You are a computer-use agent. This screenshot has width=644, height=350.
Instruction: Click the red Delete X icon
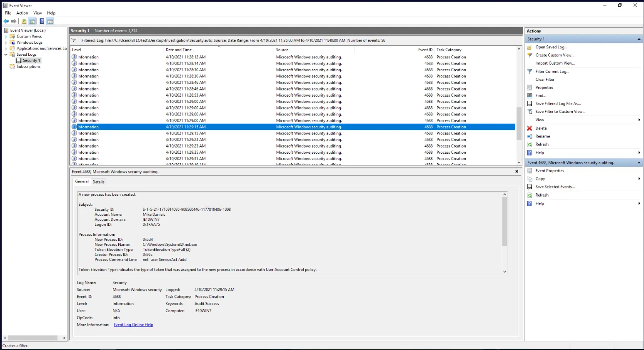click(529, 128)
